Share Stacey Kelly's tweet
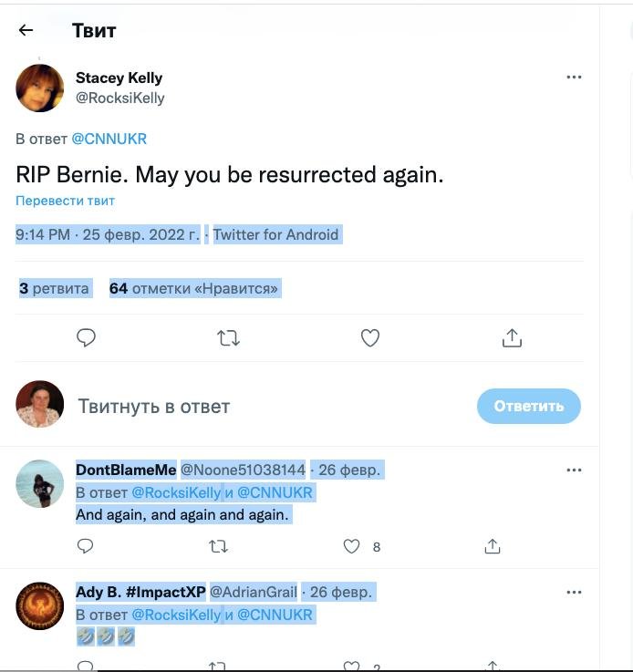This screenshot has width=633, height=672. click(x=512, y=338)
